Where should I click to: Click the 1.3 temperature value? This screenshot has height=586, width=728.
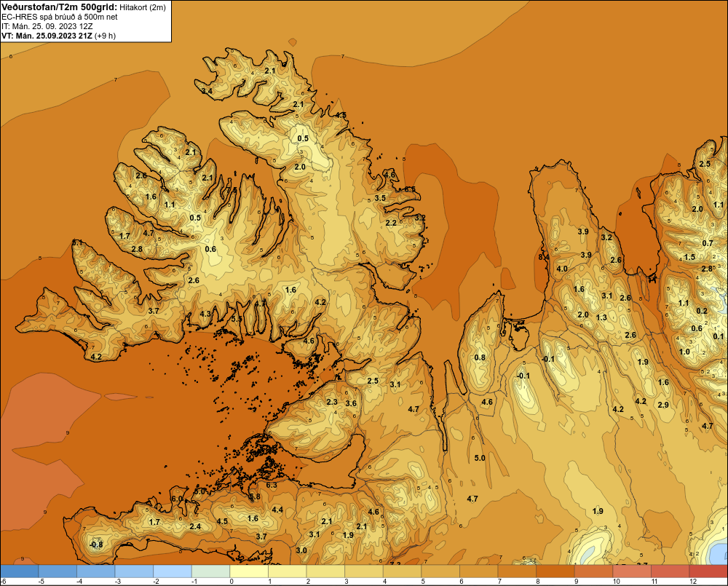click(x=602, y=317)
